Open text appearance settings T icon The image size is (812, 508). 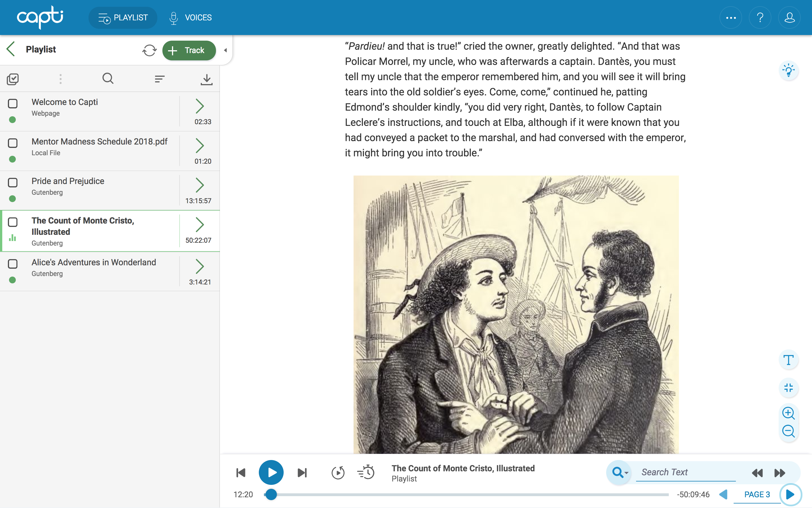tap(789, 360)
